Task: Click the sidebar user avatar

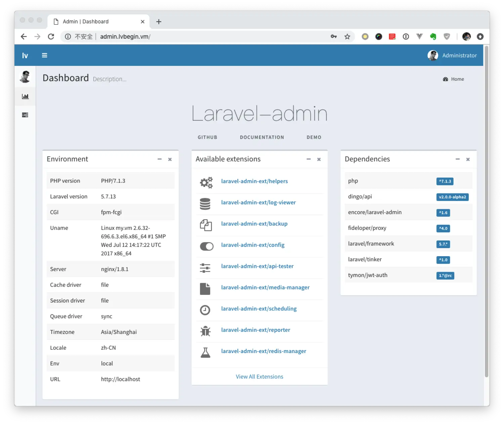Action: click(x=25, y=77)
